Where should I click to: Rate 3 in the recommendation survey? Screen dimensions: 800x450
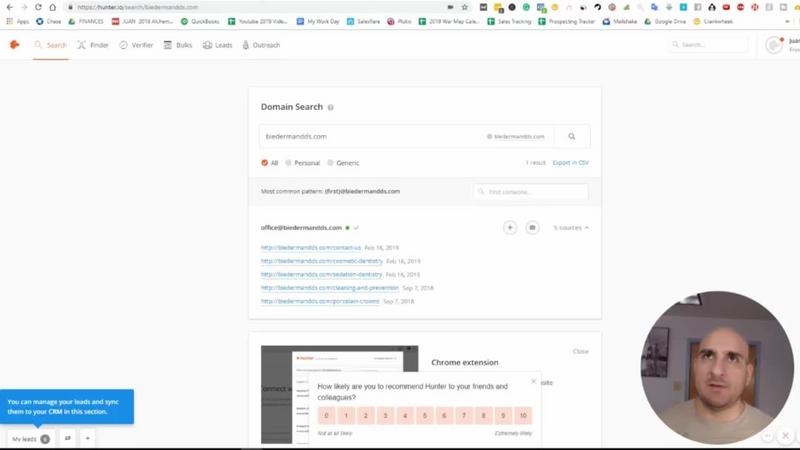click(x=385, y=415)
